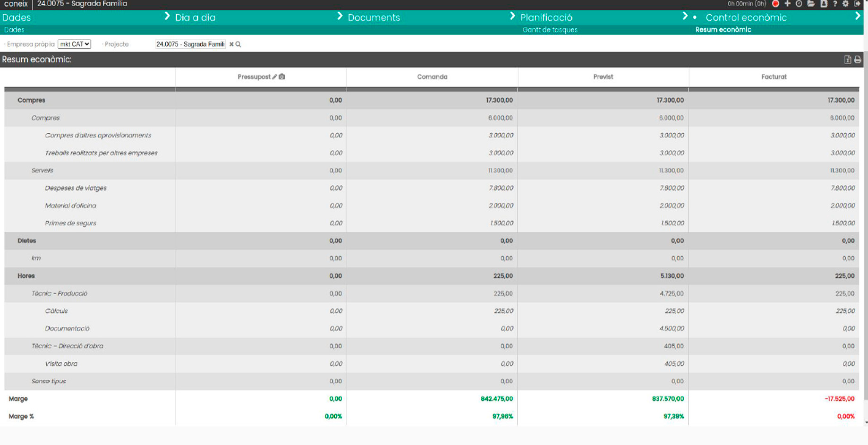This screenshot has height=445, width=868.
Task: Select Treballs realitzats per altres empreses row
Action: coord(101,153)
